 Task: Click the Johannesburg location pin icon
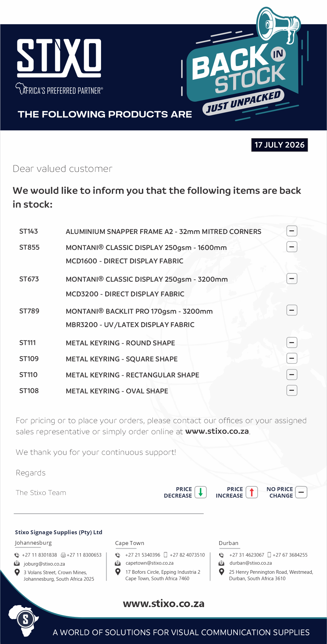(17, 572)
